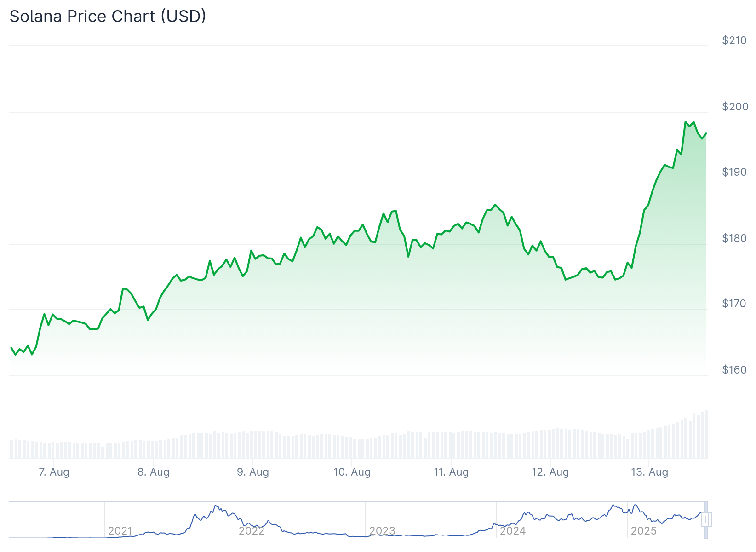Viewport: 756px width, 552px height.
Task: Click the 12. Aug date label
Action: (550, 472)
